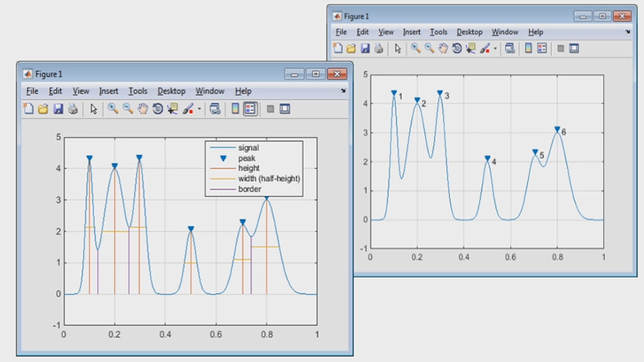The height and width of the screenshot is (362, 644).
Task: Click Show Plot Tools button in right figure
Action: [574, 48]
